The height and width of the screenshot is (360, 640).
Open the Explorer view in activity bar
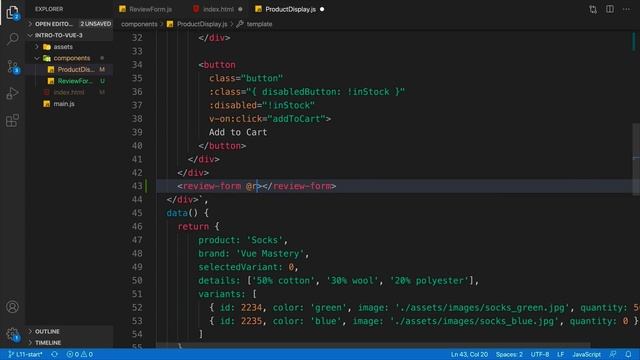pos(12,13)
